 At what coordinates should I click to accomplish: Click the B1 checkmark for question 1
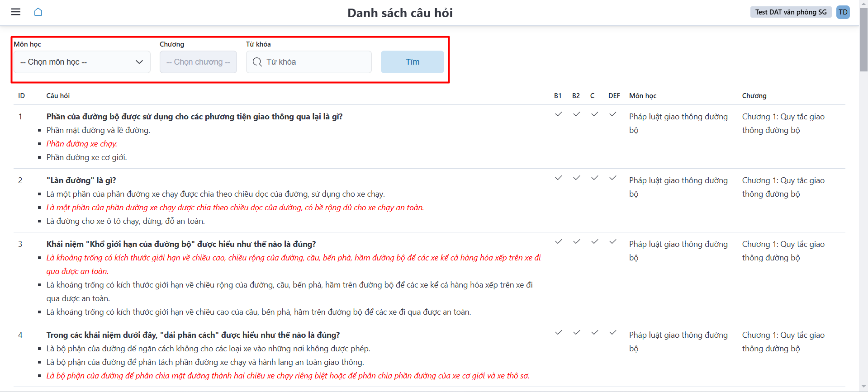coord(559,114)
